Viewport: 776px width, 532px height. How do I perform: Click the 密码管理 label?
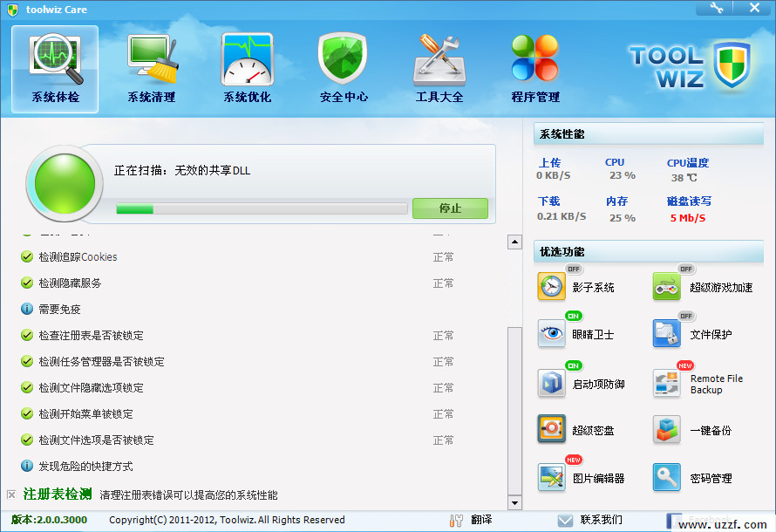[x=711, y=479]
